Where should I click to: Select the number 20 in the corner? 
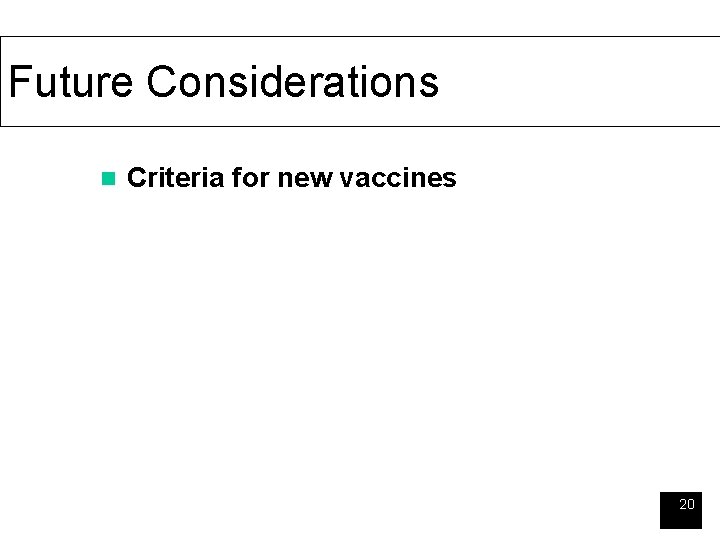pos(686,504)
